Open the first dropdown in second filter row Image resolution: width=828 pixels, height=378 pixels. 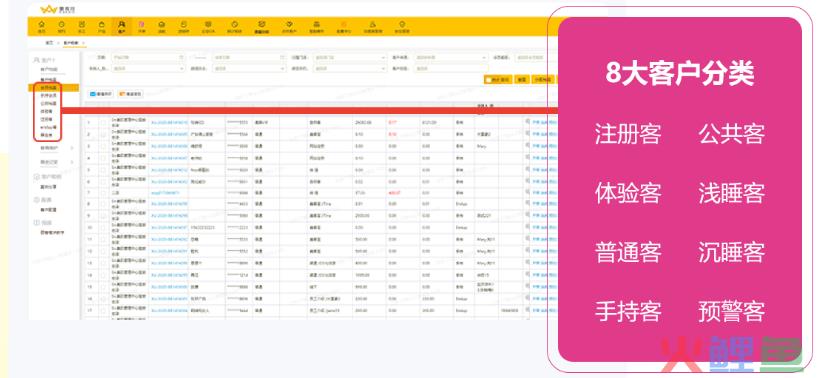pyautogui.click(x=149, y=68)
